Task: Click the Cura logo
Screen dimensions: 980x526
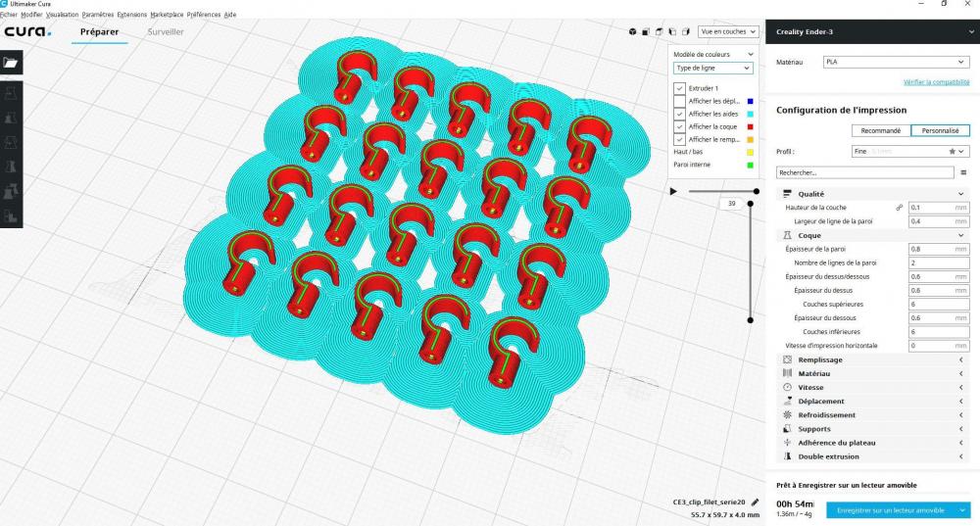Action: (27, 32)
